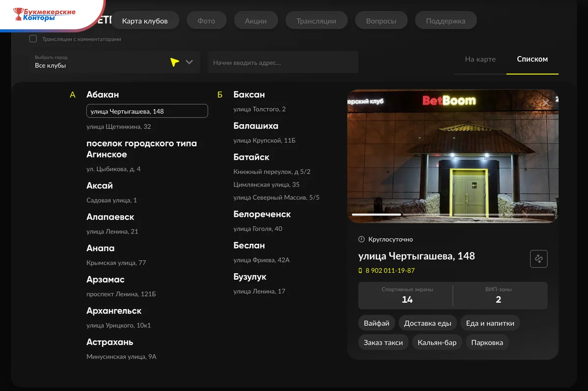Viewport: 588px width, 391px height.
Task: Copy club link using the chain icon button
Action: (539, 259)
